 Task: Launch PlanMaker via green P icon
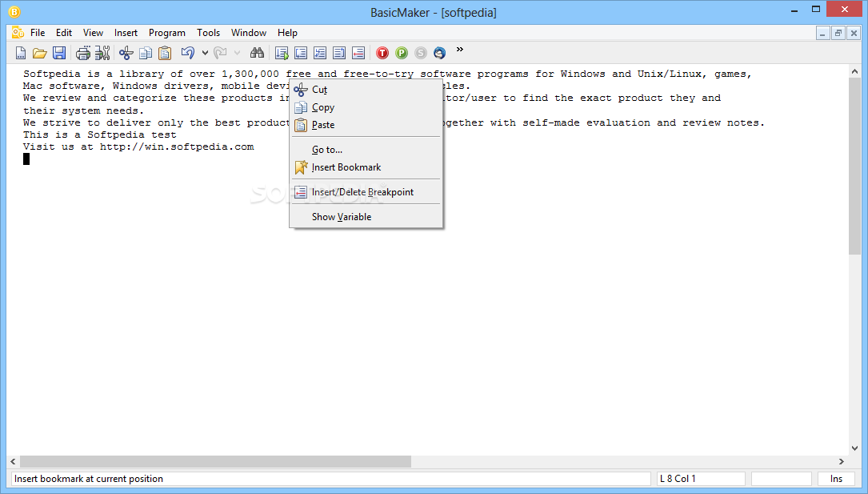402,53
